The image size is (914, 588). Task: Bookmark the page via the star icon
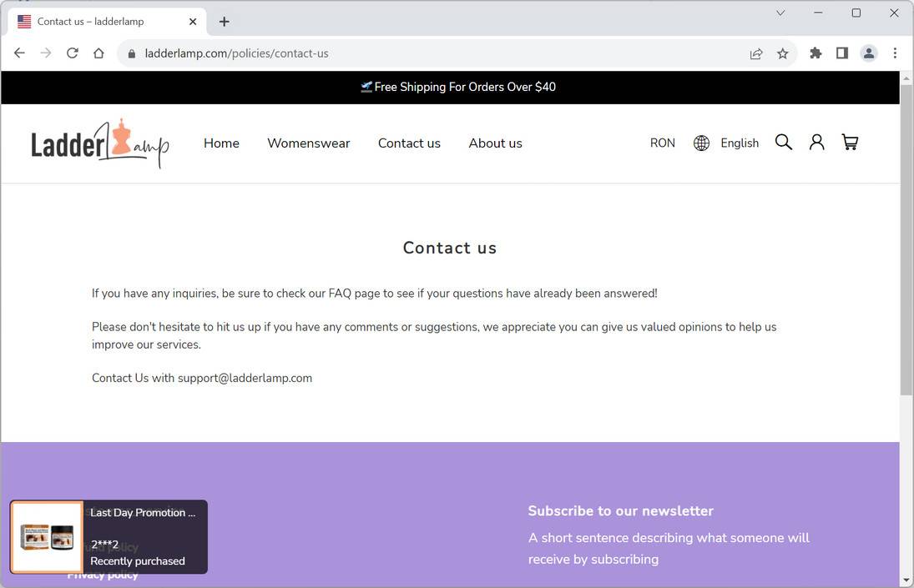tap(783, 53)
